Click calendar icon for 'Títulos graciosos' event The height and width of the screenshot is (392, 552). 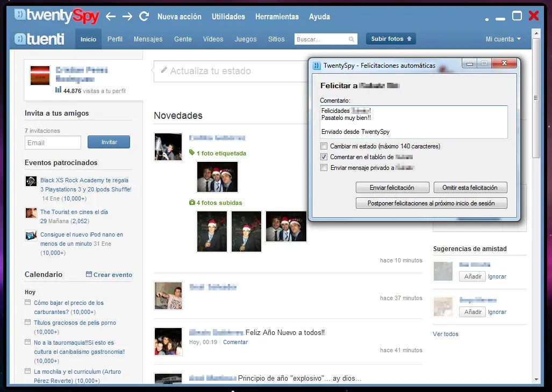pyautogui.click(x=28, y=322)
